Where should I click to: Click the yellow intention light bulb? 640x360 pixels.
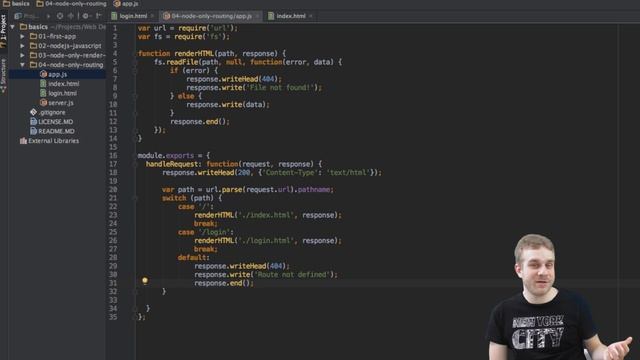point(145,280)
